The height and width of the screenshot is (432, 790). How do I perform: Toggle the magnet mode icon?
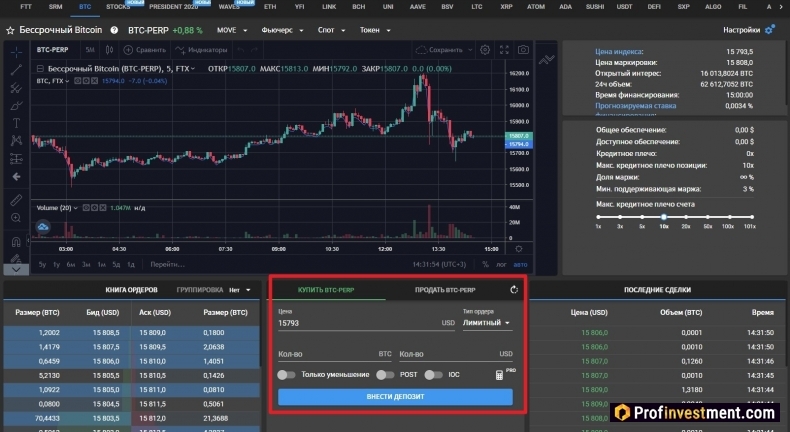click(x=16, y=242)
